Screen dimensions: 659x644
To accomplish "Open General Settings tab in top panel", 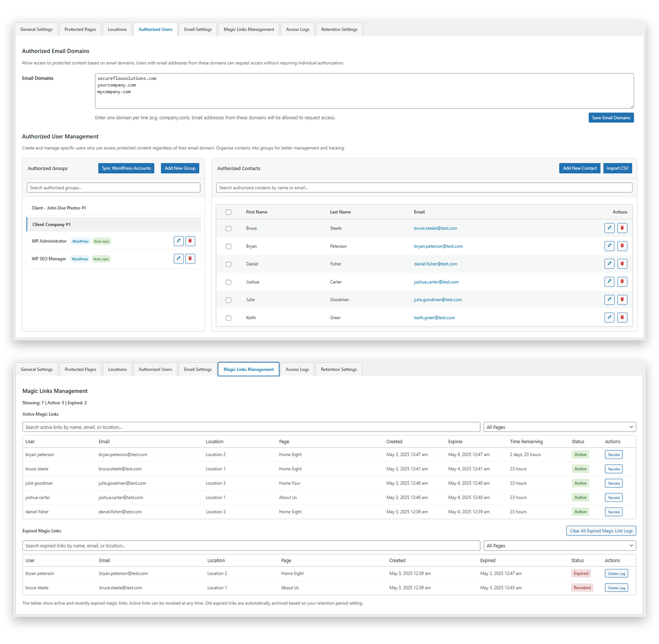I will (x=37, y=30).
